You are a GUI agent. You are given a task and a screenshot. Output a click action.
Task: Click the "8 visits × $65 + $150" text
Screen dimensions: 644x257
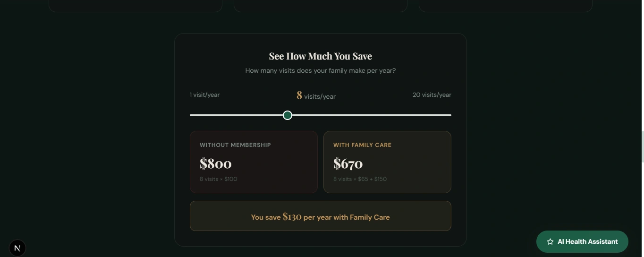tap(360, 179)
